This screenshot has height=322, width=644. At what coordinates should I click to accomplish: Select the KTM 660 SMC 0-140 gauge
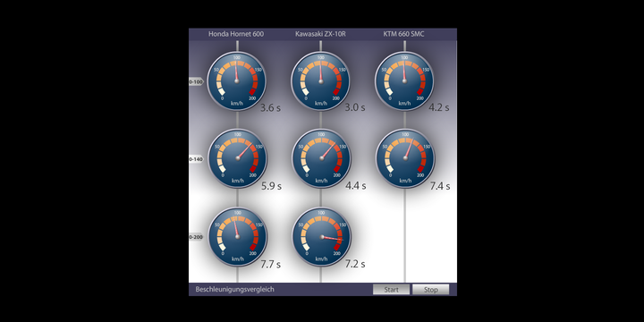click(x=405, y=158)
